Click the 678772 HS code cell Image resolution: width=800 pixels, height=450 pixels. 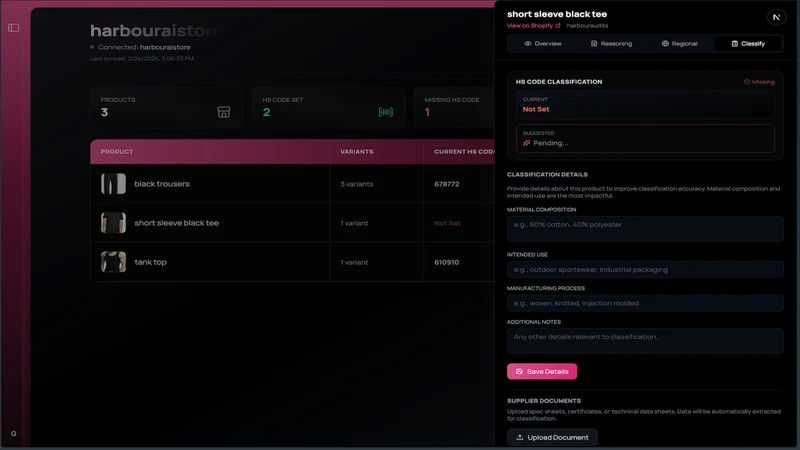click(446, 184)
